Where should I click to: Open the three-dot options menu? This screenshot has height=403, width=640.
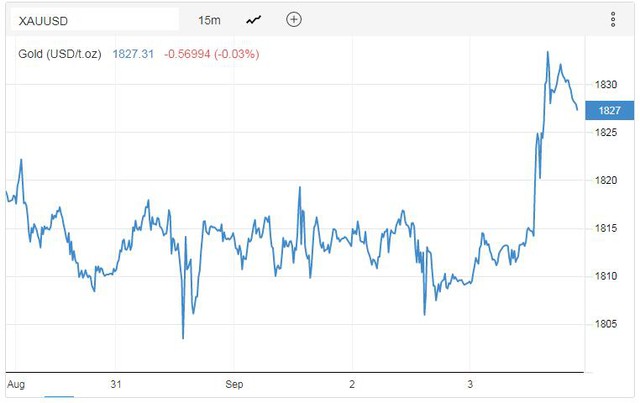click(x=613, y=20)
